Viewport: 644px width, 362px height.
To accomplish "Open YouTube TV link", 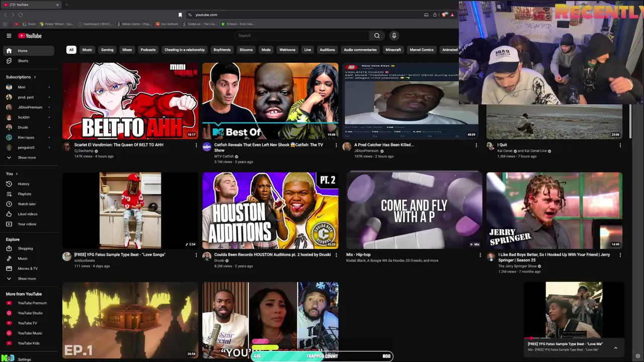I will pos(28,323).
